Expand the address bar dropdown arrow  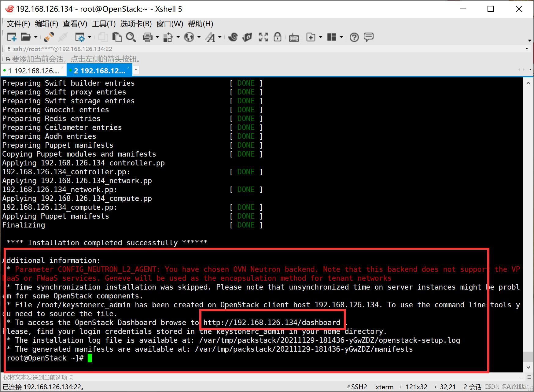click(x=527, y=49)
